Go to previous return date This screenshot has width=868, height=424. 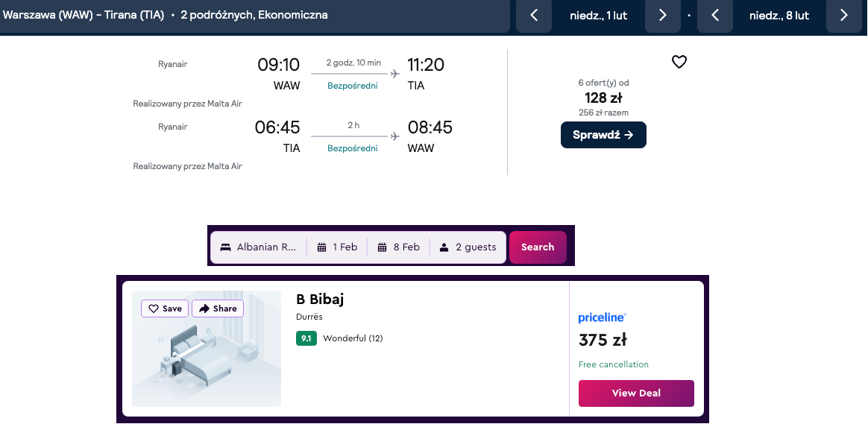point(715,16)
